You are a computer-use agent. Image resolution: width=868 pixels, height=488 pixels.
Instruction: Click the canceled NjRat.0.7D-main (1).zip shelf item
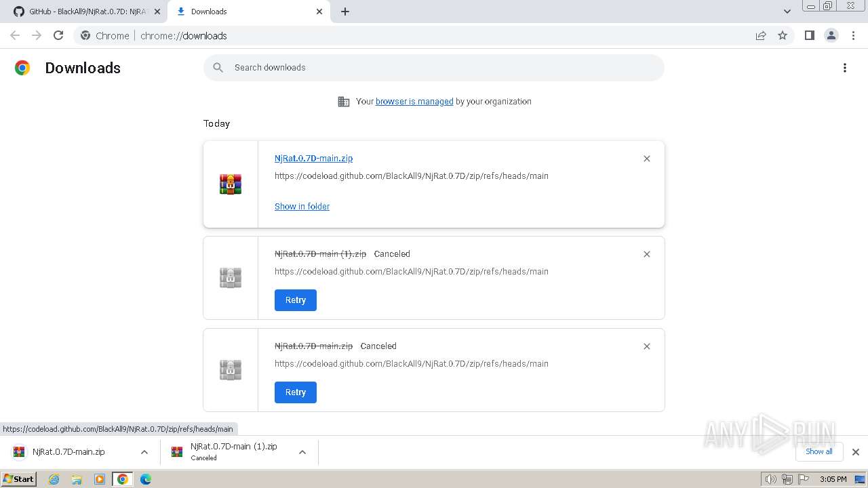click(x=232, y=452)
